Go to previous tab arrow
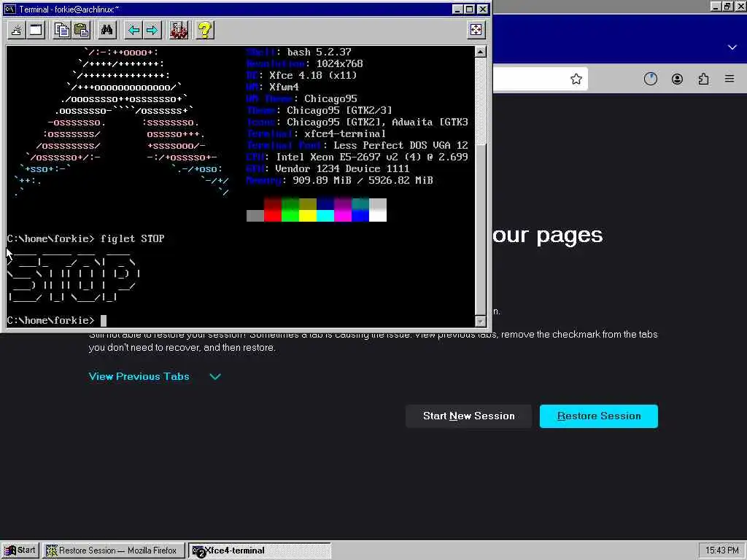Image resolution: width=747 pixels, height=560 pixels. (x=134, y=31)
